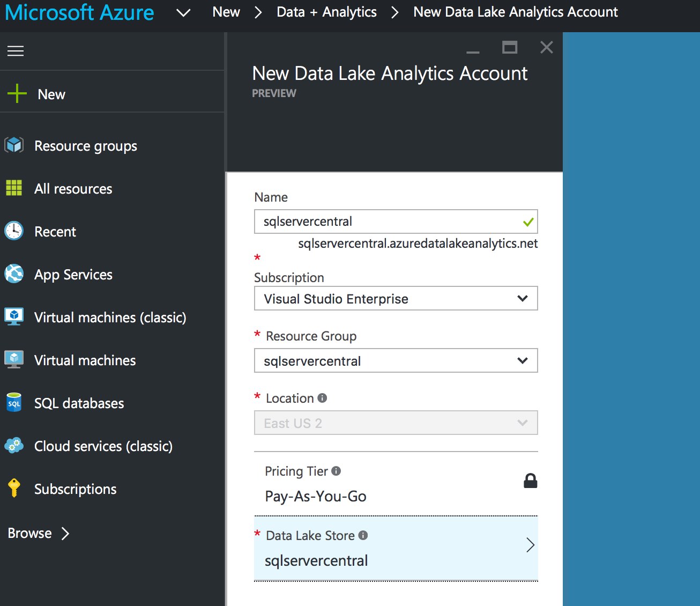Open the Resource Group dropdown
Screen dimensions: 700x606
(x=396, y=361)
